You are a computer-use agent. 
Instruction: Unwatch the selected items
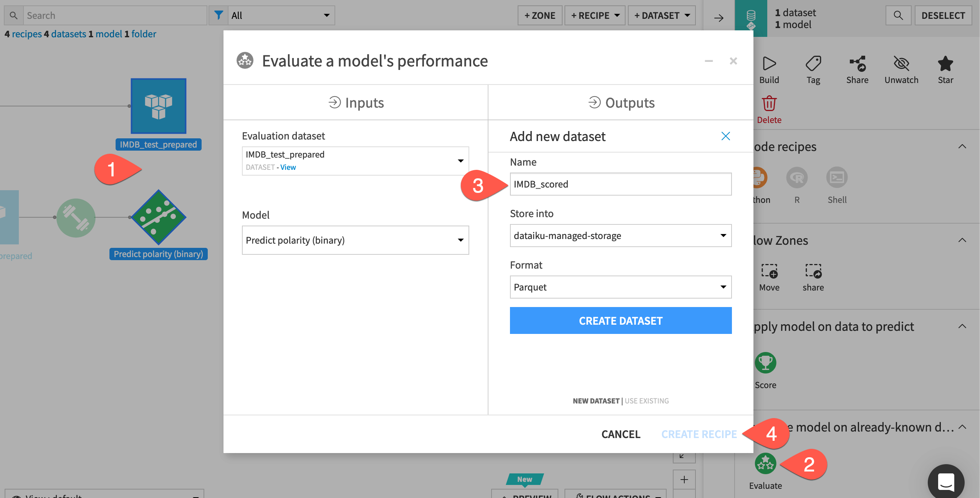click(x=901, y=63)
